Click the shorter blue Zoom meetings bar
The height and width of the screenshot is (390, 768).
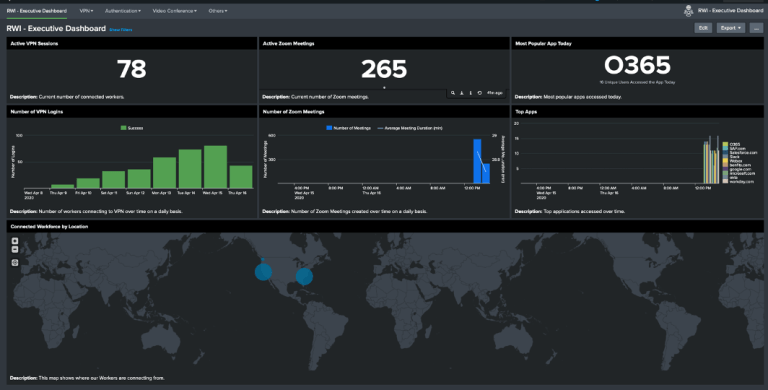(x=486, y=173)
